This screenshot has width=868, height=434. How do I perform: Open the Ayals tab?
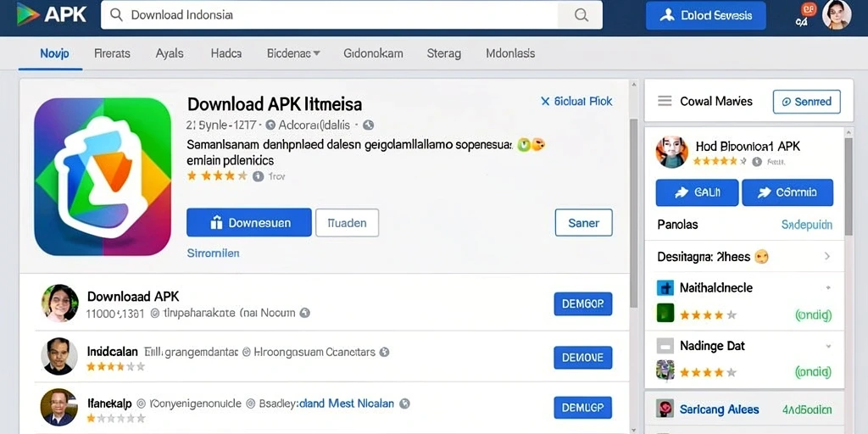click(170, 53)
